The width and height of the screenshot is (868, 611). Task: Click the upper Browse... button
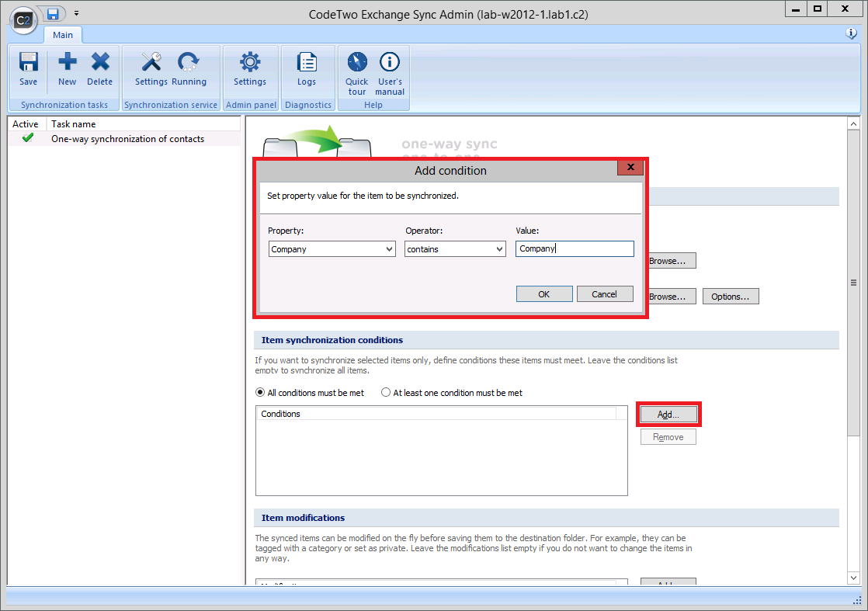(672, 261)
